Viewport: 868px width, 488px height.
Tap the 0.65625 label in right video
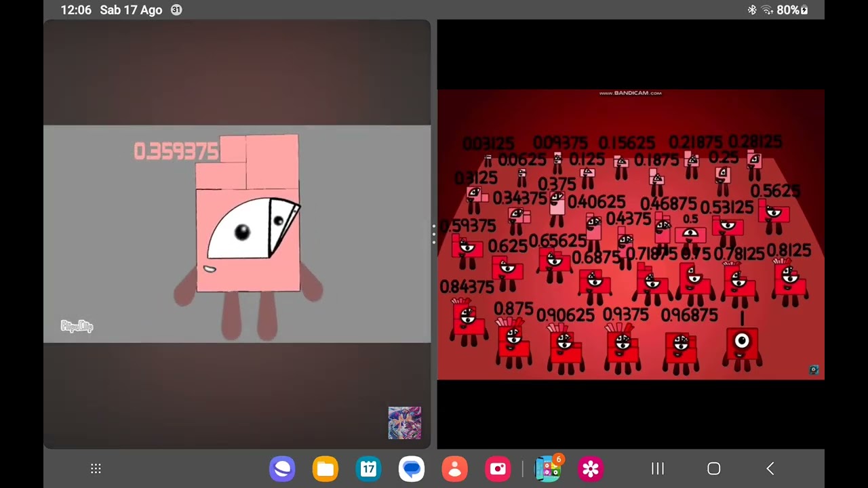click(557, 241)
